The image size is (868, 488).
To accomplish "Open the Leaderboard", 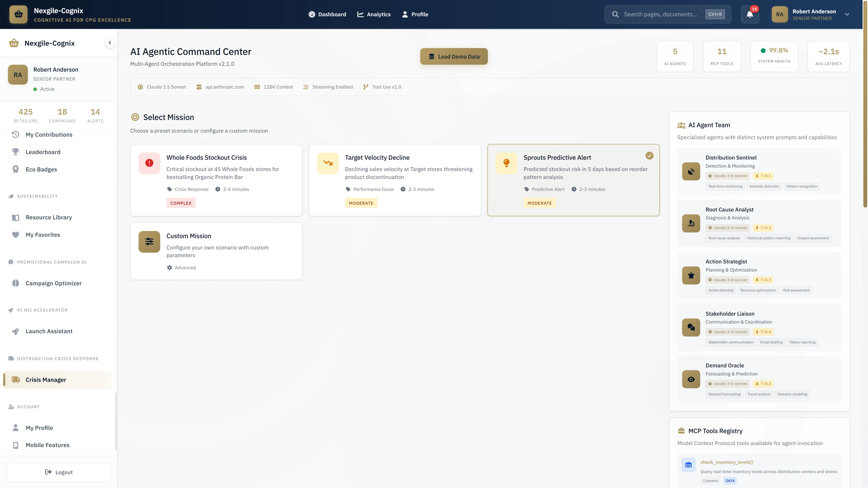I will [43, 152].
